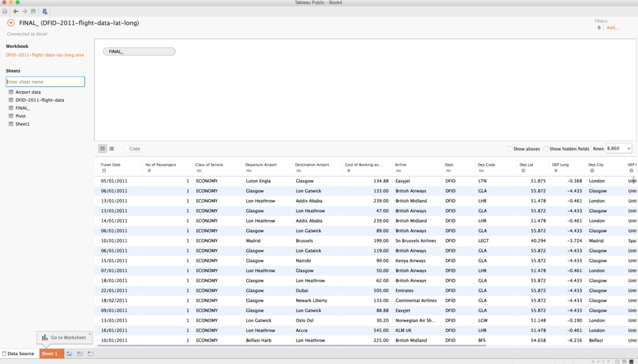Go forward with the right arrow

pos(24,11)
